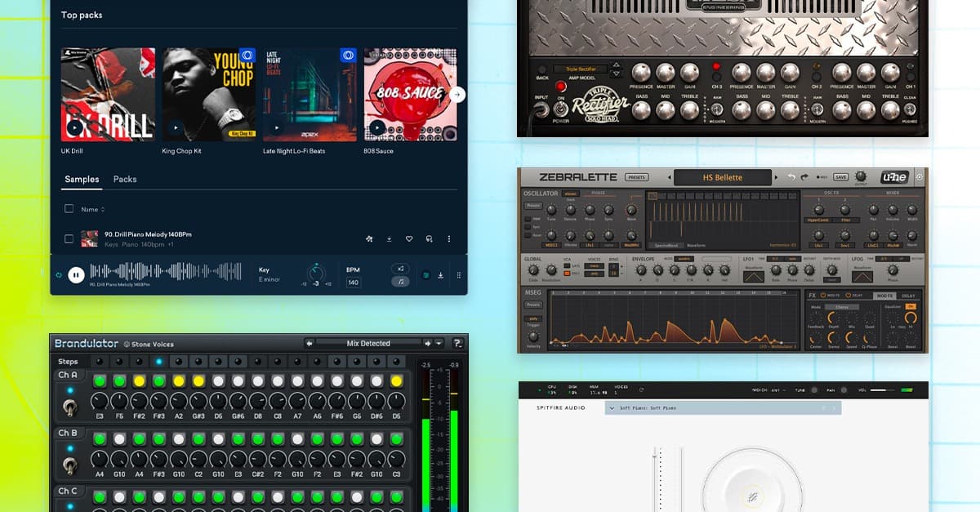Open Brandulator preset dropdown arrow
Image resolution: width=980 pixels, height=512 pixels.
[x=439, y=344]
